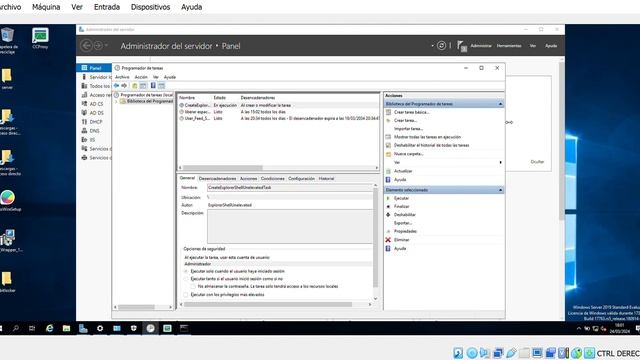Select DNS in Server Manager sidebar

pos(94,131)
